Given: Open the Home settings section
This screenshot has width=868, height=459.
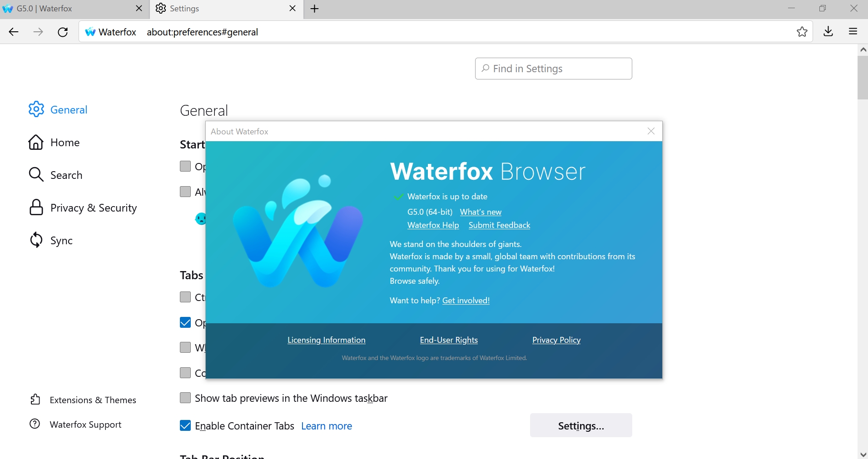Looking at the screenshot, I should pos(65,142).
